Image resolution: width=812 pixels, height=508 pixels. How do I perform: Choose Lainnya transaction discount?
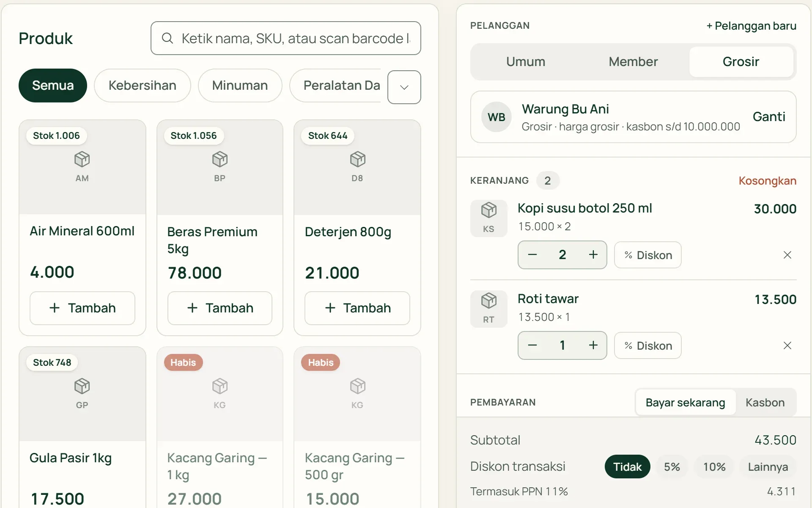[768, 467]
